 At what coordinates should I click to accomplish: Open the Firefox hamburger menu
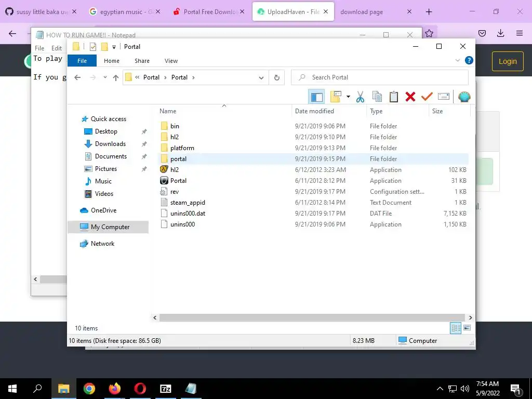520,33
